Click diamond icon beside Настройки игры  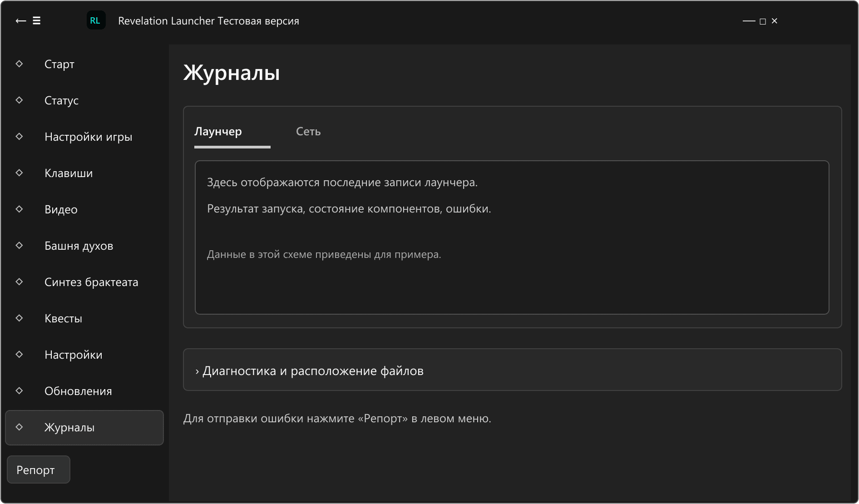click(x=19, y=136)
